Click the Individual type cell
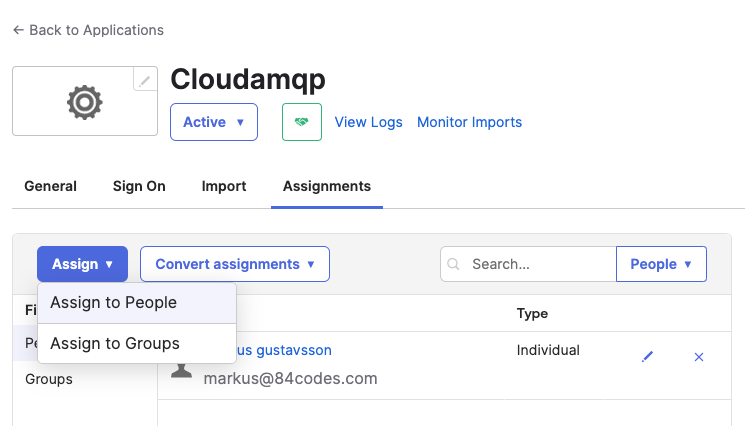Viewport: 745px width, 426px height. click(x=548, y=350)
